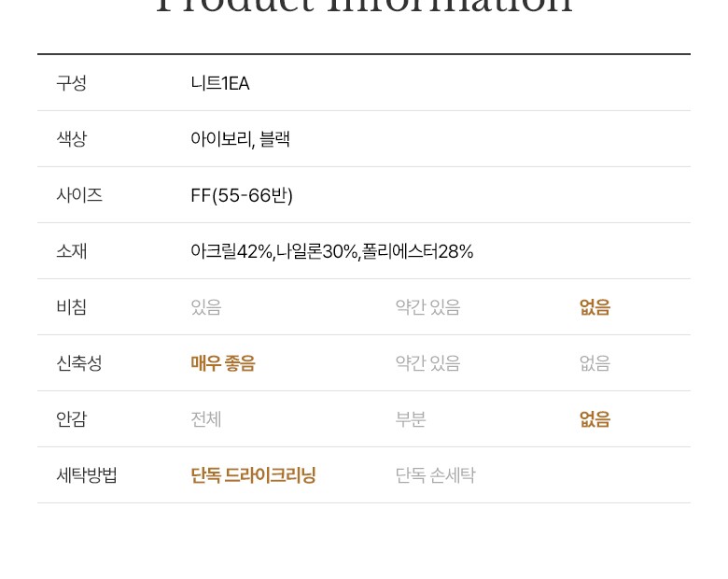The height and width of the screenshot is (579, 728).
Task: Select 단독 드라이크리닝 washing method
Action: 253,475
